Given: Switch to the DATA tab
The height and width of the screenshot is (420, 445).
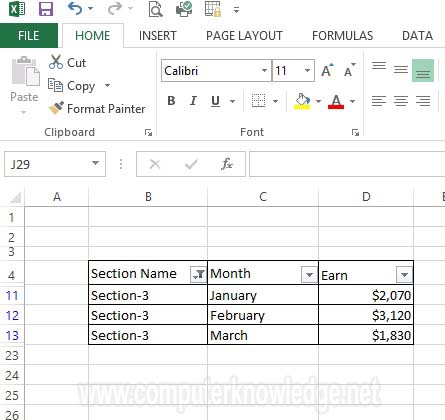Looking at the screenshot, I should (x=417, y=35).
